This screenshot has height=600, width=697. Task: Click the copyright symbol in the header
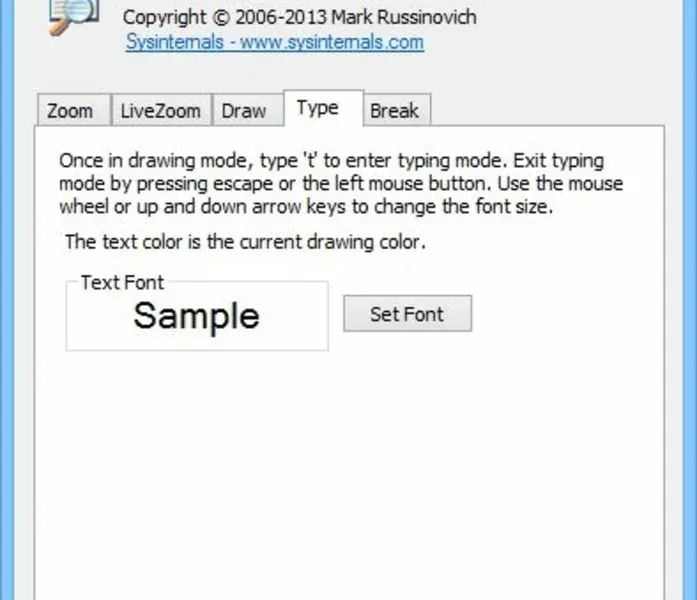211,17
